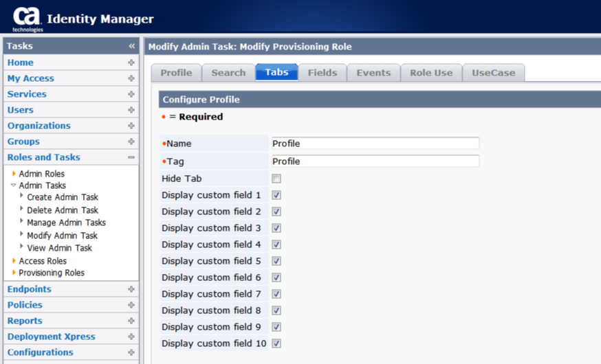This screenshot has width=601, height=364.
Task: Collapse the Admin Tasks tree node
Action: 14,185
